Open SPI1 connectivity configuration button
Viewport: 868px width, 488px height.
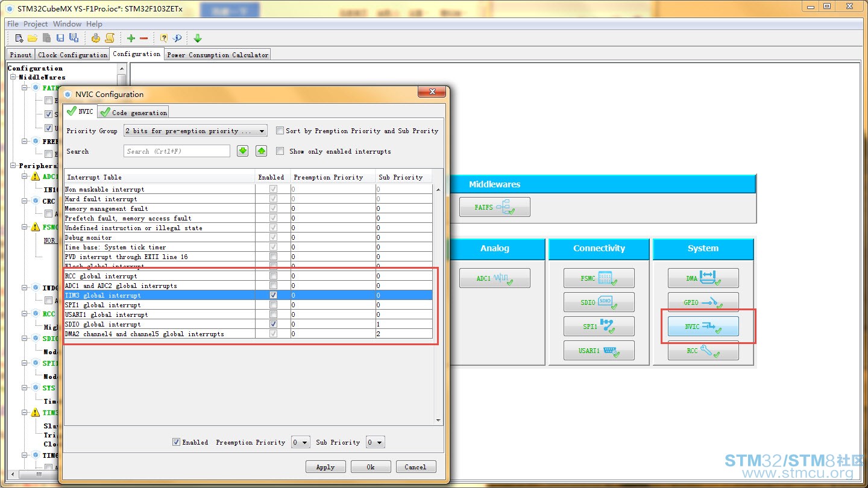(x=599, y=327)
